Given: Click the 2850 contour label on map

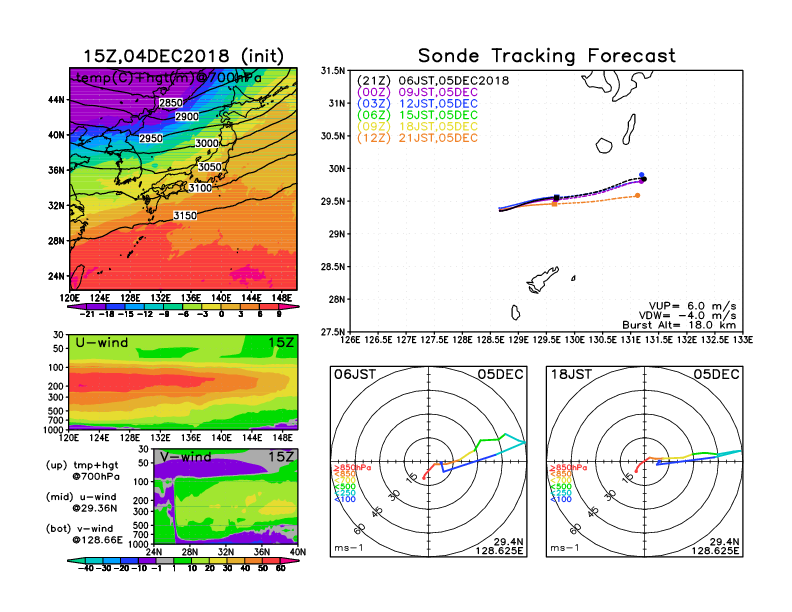Looking at the screenshot, I should point(172,103).
